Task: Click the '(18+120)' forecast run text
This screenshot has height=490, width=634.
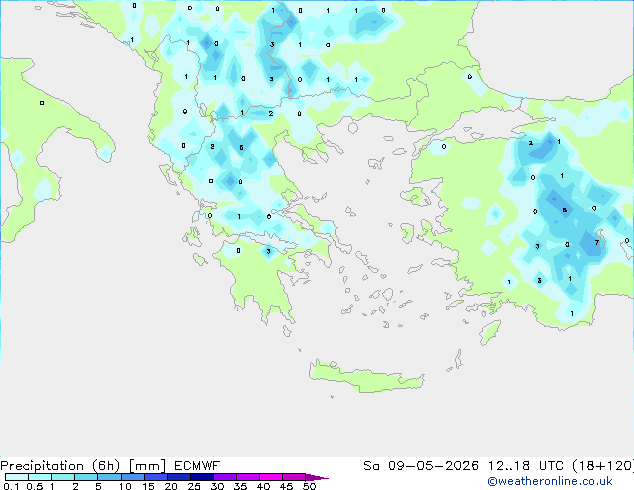Action: pyautogui.click(x=603, y=466)
